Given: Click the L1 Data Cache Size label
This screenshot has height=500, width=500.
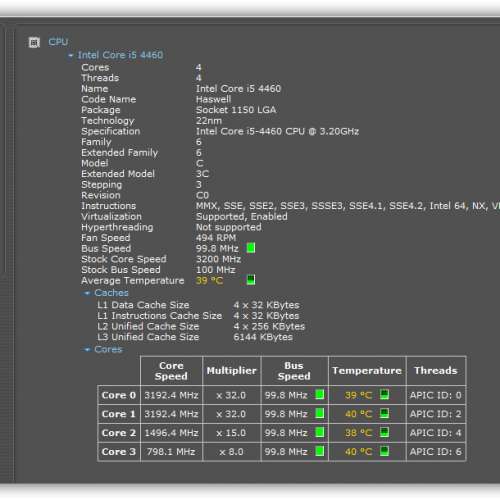Looking at the screenshot, I should click(x=143, y=305).
